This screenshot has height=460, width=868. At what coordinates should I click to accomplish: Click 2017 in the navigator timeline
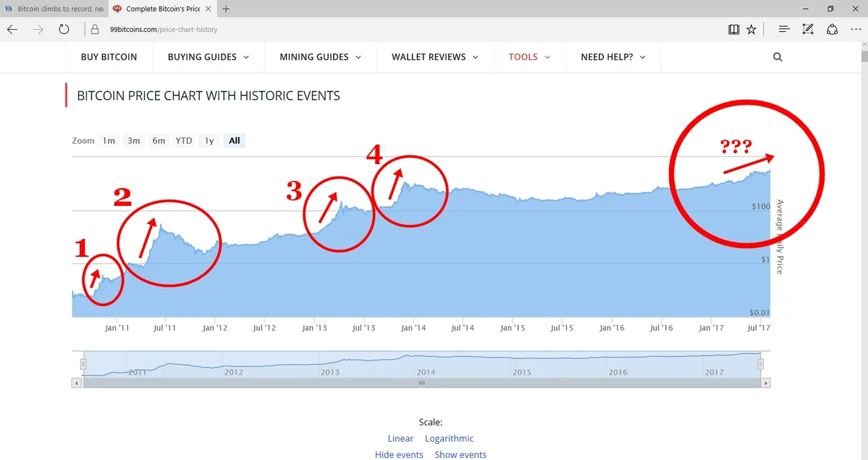pos(715,372)
